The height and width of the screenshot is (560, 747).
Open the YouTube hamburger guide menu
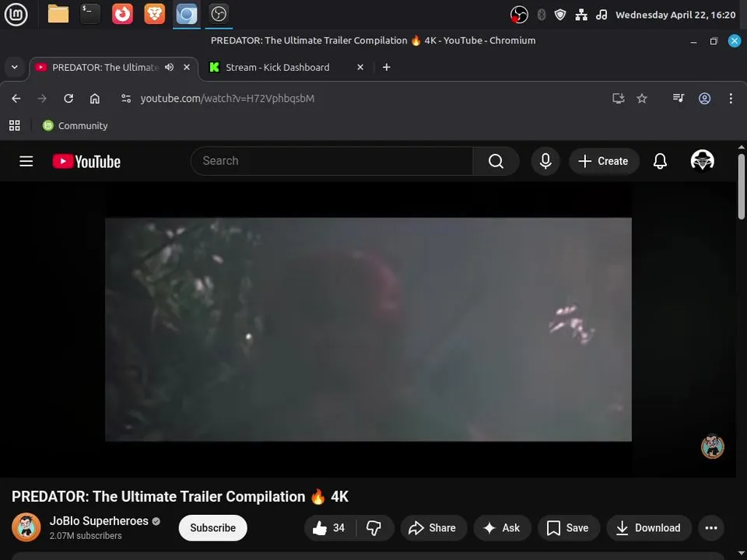26,162
